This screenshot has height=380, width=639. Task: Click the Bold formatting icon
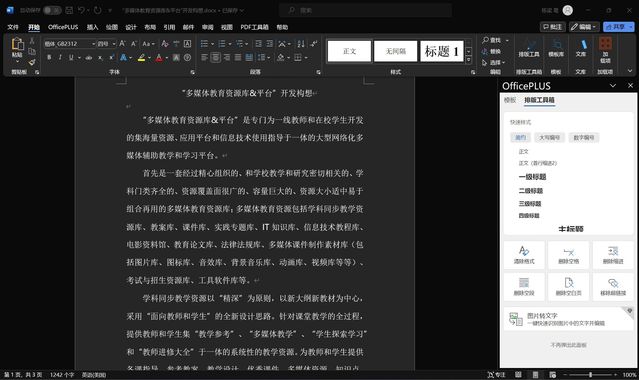coord(49,57)
